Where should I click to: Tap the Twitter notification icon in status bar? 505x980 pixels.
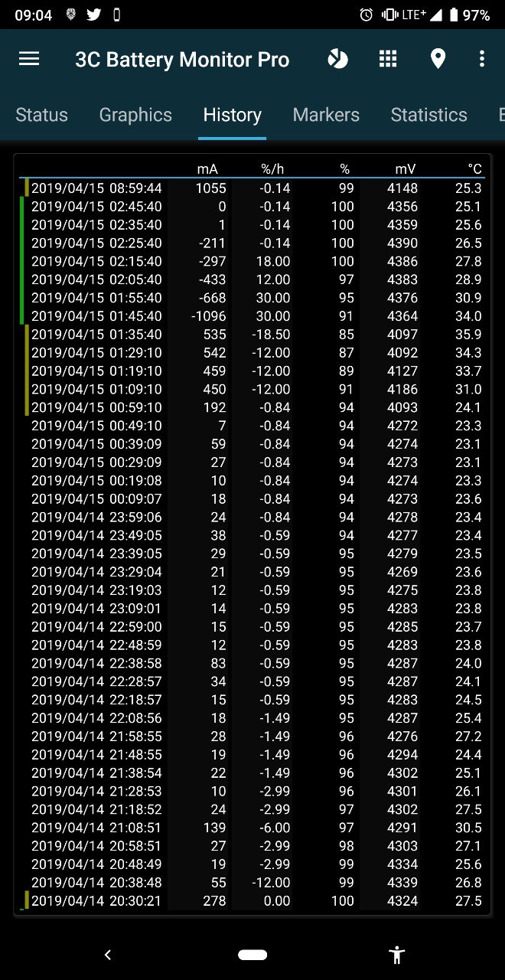click(93, 15)
